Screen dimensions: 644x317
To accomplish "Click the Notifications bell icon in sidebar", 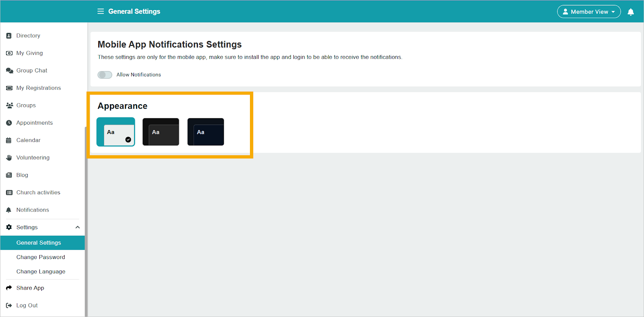I will coord(9,210).
